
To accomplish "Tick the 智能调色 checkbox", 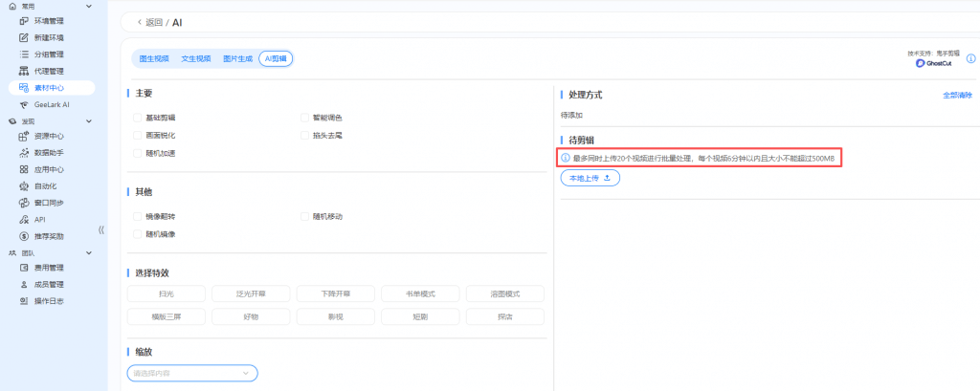I will (x=305, y=118).
